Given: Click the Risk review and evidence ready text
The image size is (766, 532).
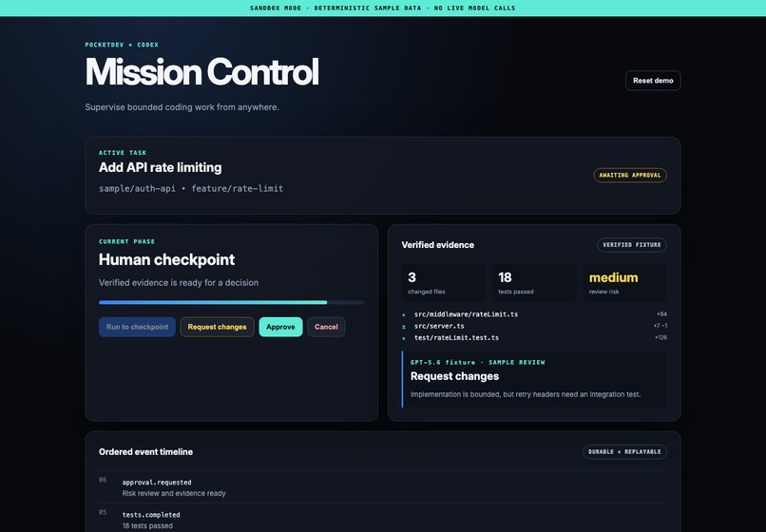Looking at the screenshot, I should coord(174,493).
